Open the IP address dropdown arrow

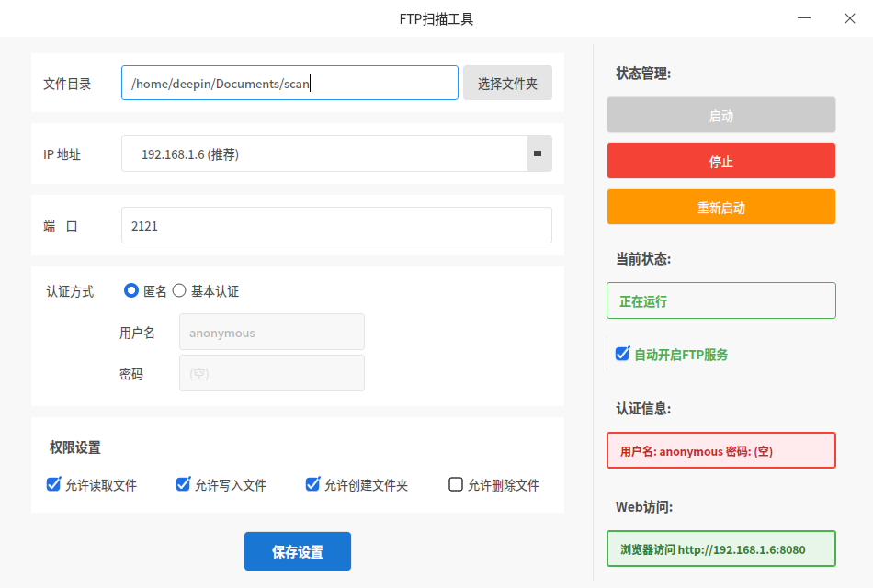(539, 153)
